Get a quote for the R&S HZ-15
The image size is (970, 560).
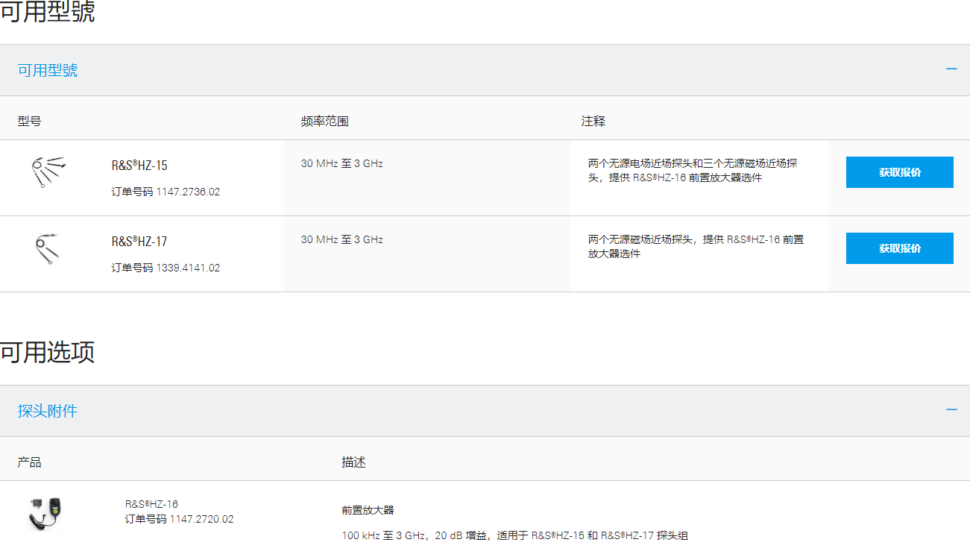[x=899, y=172]
